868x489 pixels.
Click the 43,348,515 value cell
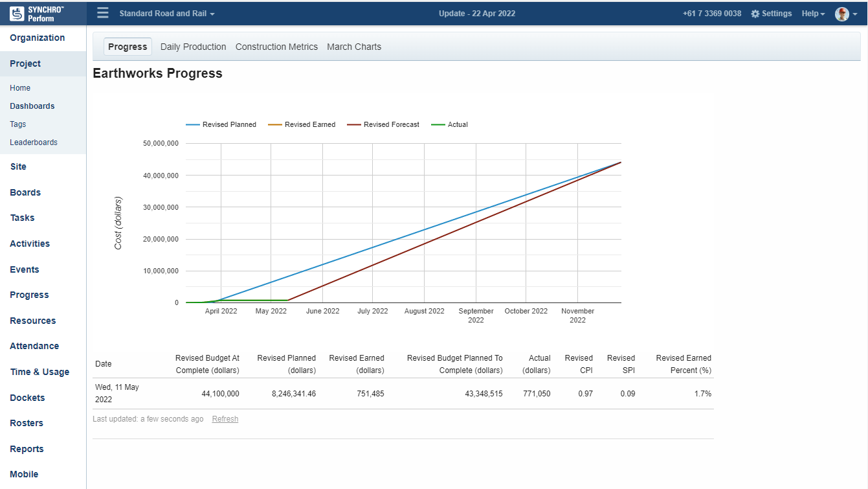point(484,394)
